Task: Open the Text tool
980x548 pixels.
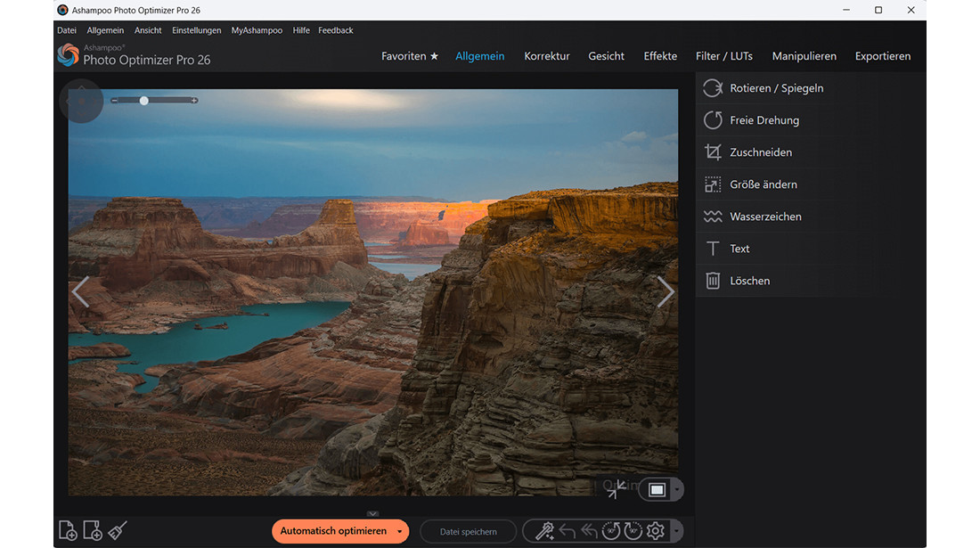Action: click(x=809, y=249)
